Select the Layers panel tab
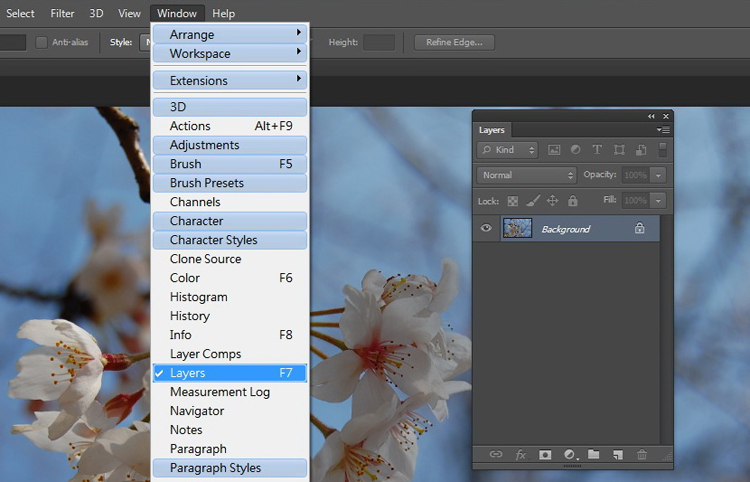This screenshot has height=482, width=750. [492, 130]
